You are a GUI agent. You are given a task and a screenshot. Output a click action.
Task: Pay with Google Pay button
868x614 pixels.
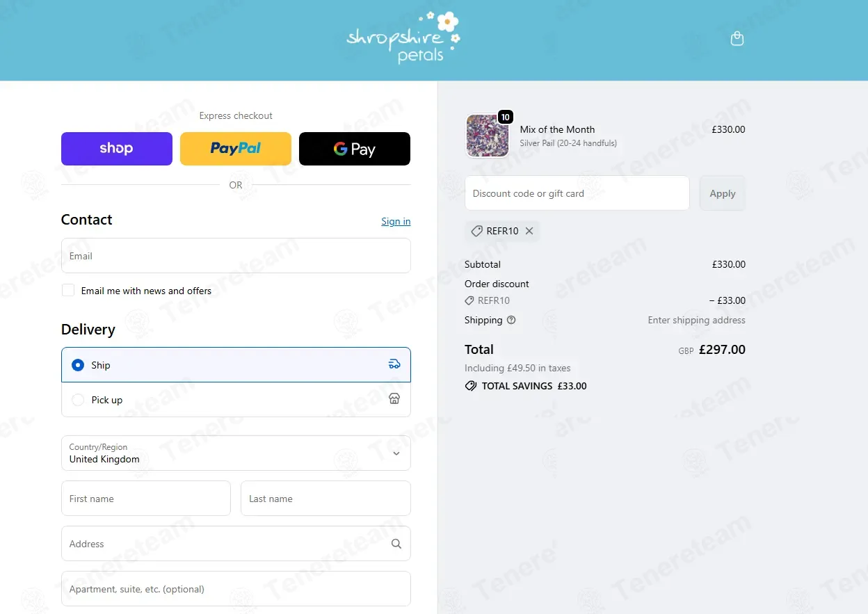coord(355,149)
